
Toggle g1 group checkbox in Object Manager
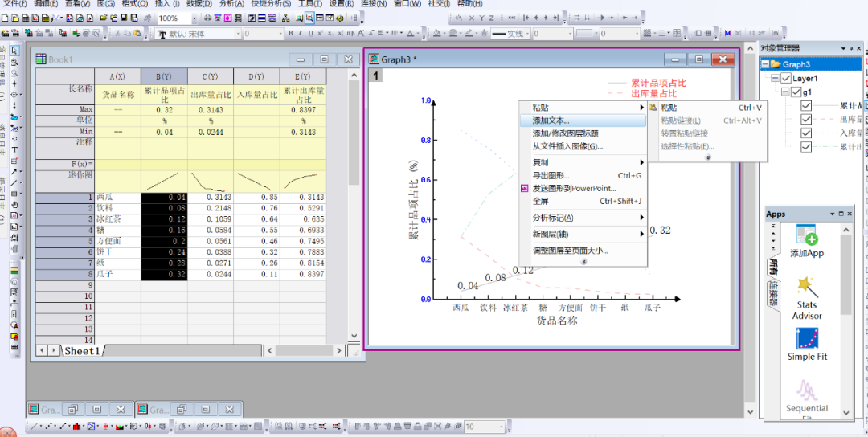tap(796, 92)
